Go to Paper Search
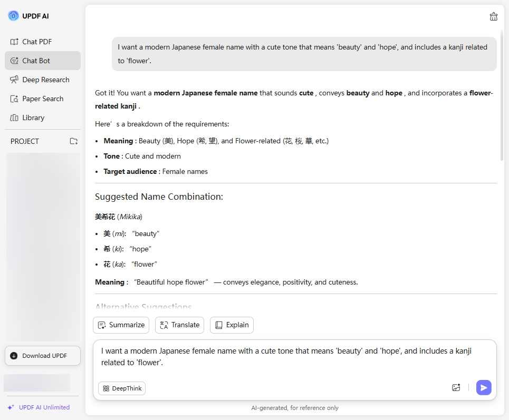Screen dimensions: 509x420 (42, 99)
